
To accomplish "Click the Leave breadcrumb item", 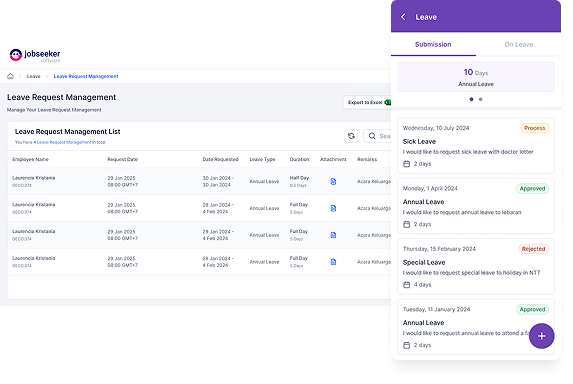I will (x=33, y=76).
